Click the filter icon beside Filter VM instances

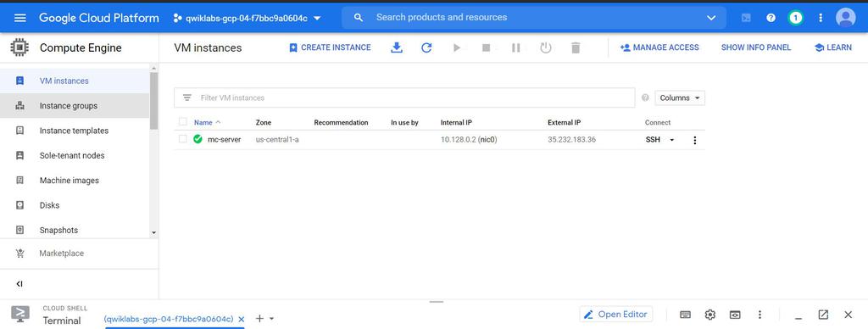(x=187, y=98)
